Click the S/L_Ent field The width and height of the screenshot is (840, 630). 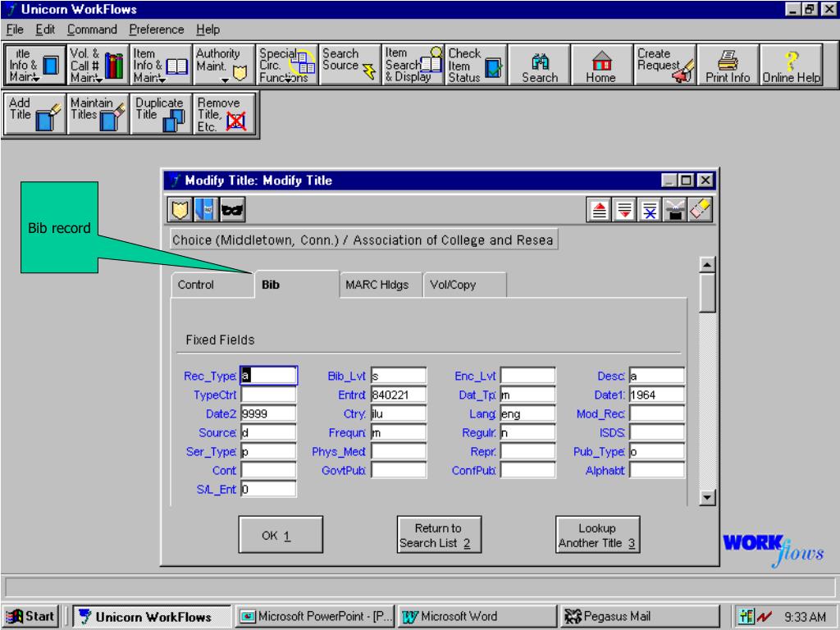pyautogui.click(x=268, y=489)
